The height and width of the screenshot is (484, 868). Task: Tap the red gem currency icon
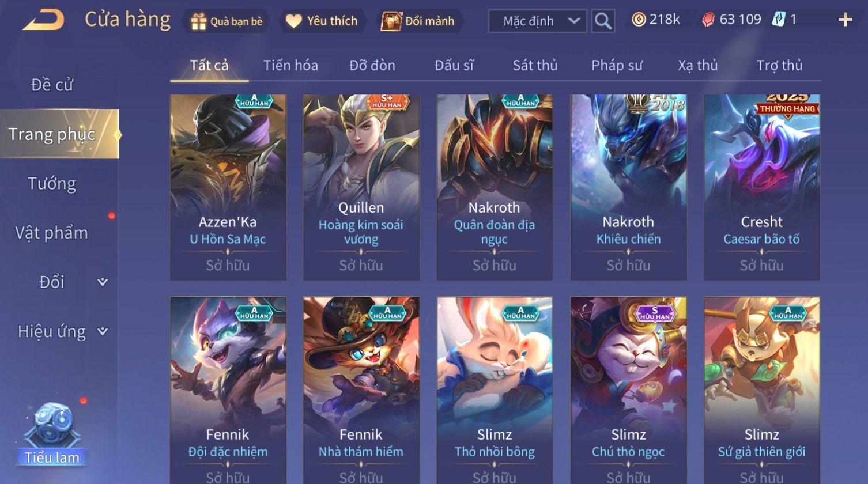point(708,20)
